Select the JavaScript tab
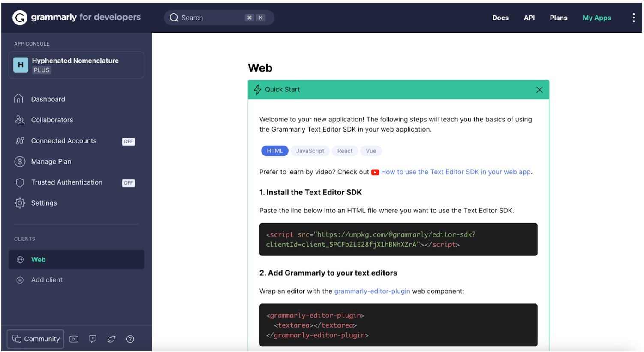Image resolution: width=644 pixels, height=352 pixels. [x=310, y=151]
